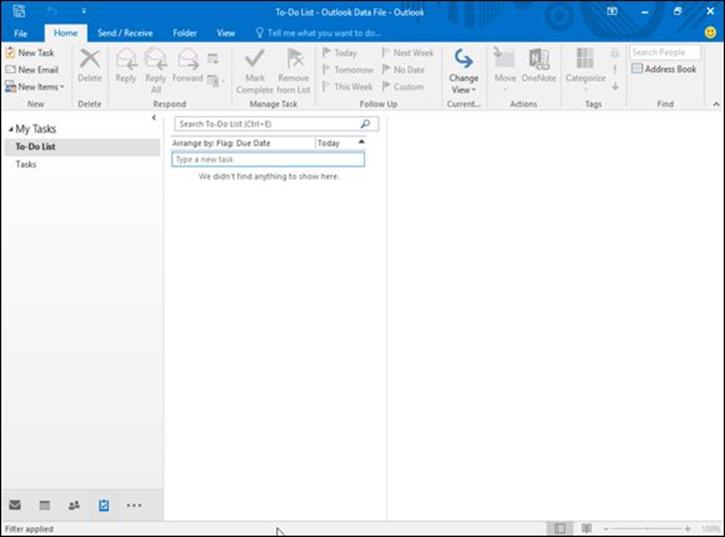
Task: Adjust the zoom slider
Action: pos(646,529)
